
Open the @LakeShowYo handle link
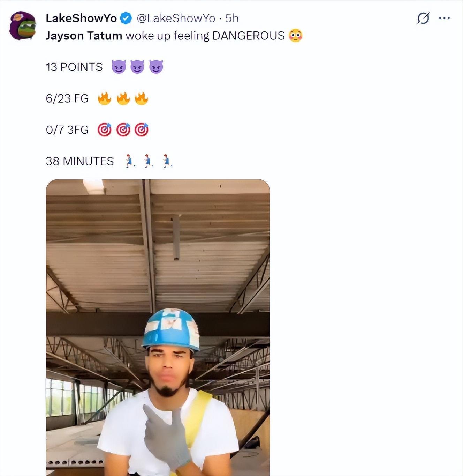click(x=176, y=18)
